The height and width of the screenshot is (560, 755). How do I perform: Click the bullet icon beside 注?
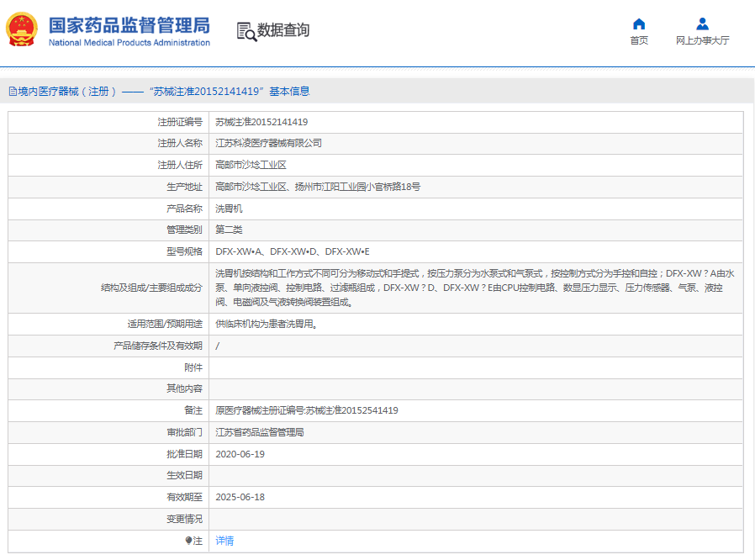tap(188, 541)
